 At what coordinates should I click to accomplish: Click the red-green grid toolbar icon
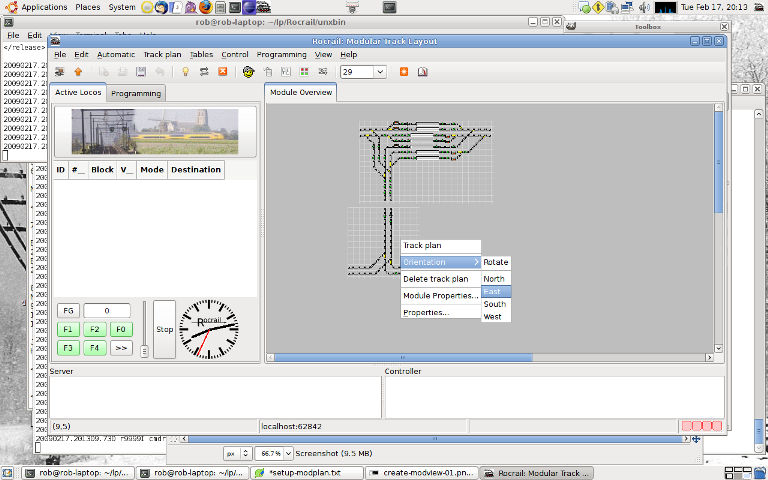click(x=304, y=72)
